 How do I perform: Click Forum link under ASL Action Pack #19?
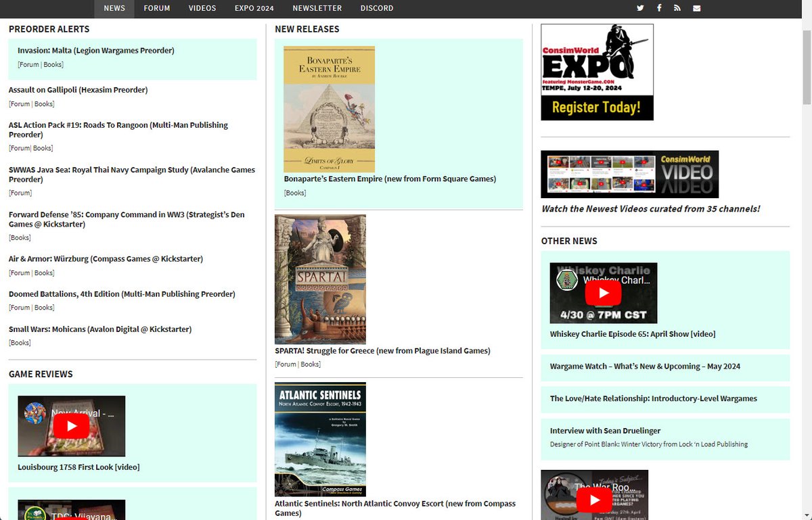point(20,149)
